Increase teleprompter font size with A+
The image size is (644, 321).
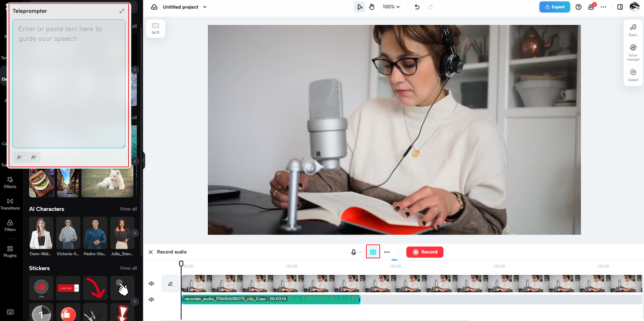(x=34, y=157)
